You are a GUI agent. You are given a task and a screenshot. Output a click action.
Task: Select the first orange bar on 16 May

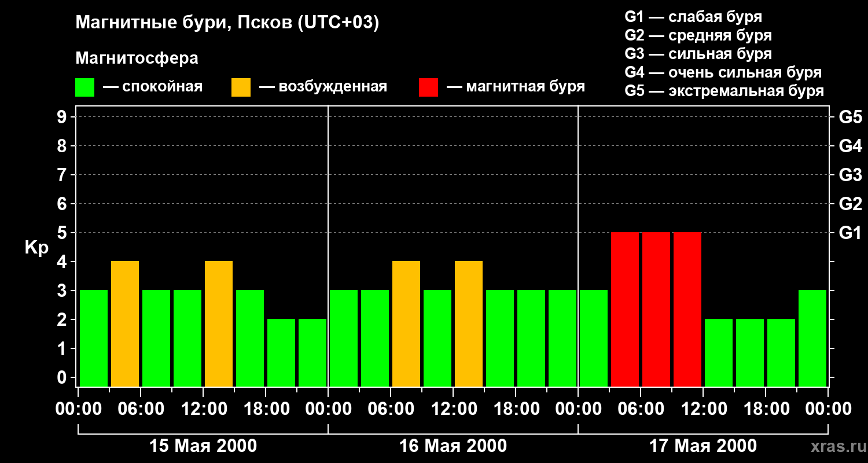(x=406, y=324)
